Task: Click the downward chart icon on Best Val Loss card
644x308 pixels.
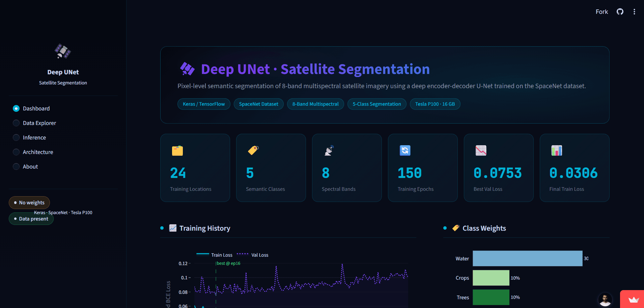Action: coord(481,150)
